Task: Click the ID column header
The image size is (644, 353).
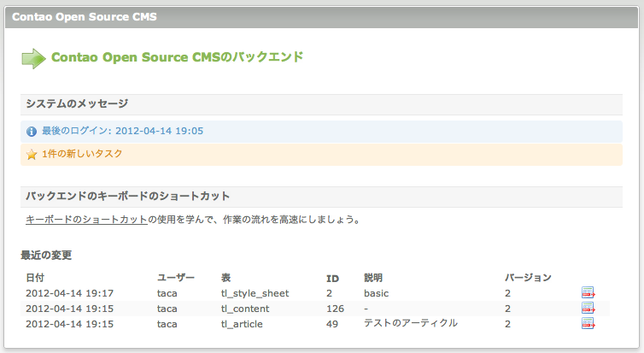Action: pos(332,279)
